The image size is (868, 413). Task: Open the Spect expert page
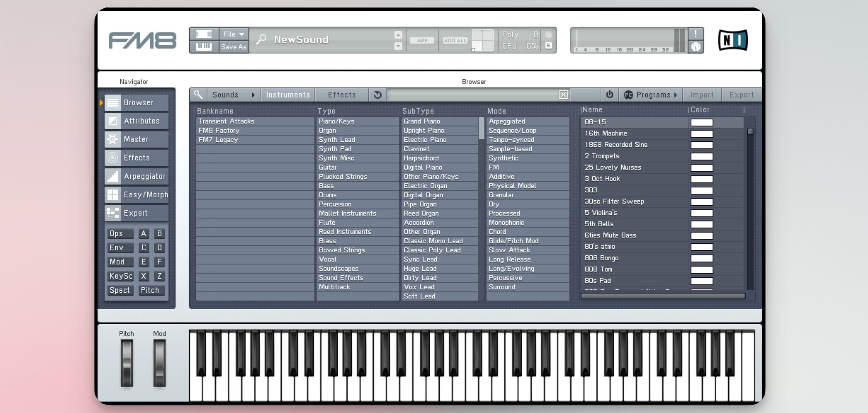point(120,290)
